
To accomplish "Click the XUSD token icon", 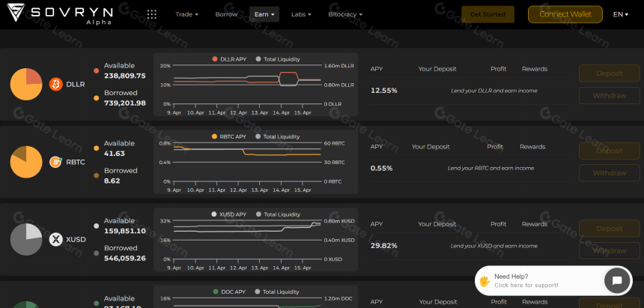I will pyautogui.click(x=56, y=239).
